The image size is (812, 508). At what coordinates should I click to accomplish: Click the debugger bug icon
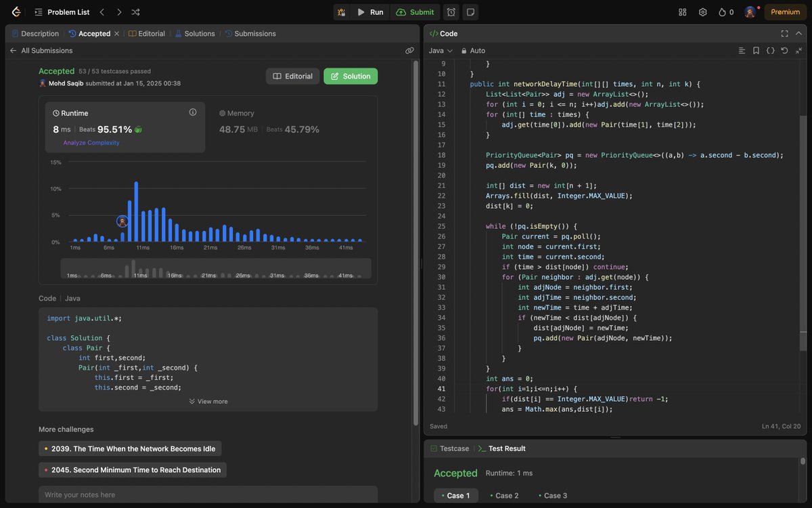(x=342, y=12)
